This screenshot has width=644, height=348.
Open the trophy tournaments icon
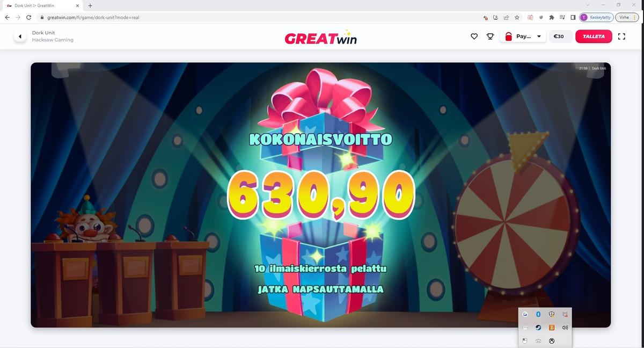(490, 37)
